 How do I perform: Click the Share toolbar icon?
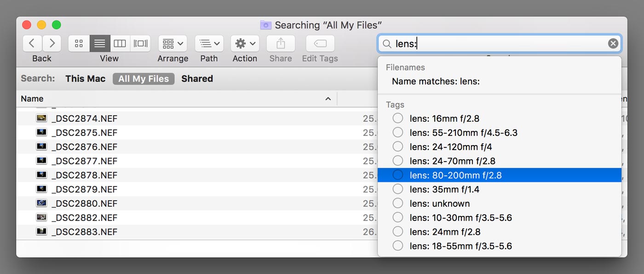[x=281, y=43]
